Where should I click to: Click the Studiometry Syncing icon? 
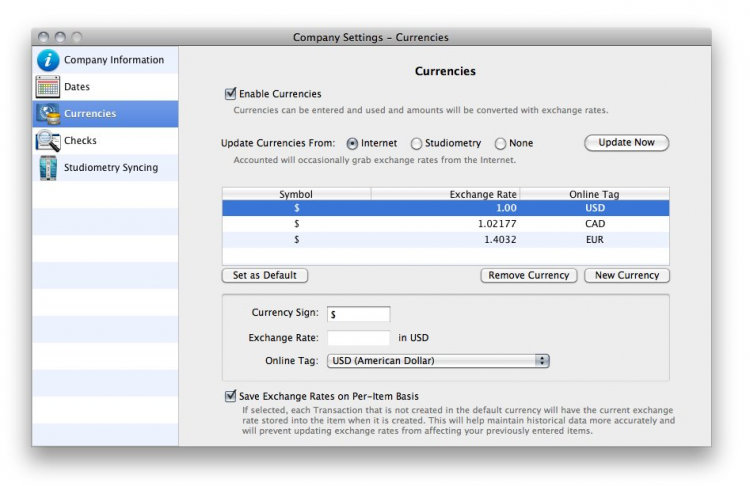pyautogui.click(x=48, y=168)
